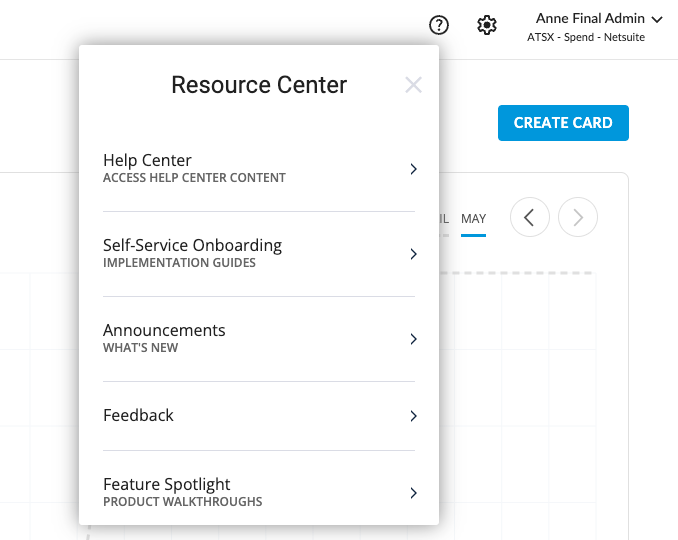Open the help question mark icon
The image size is (678, 540).
pyautogui.click(x=438, y=25)
